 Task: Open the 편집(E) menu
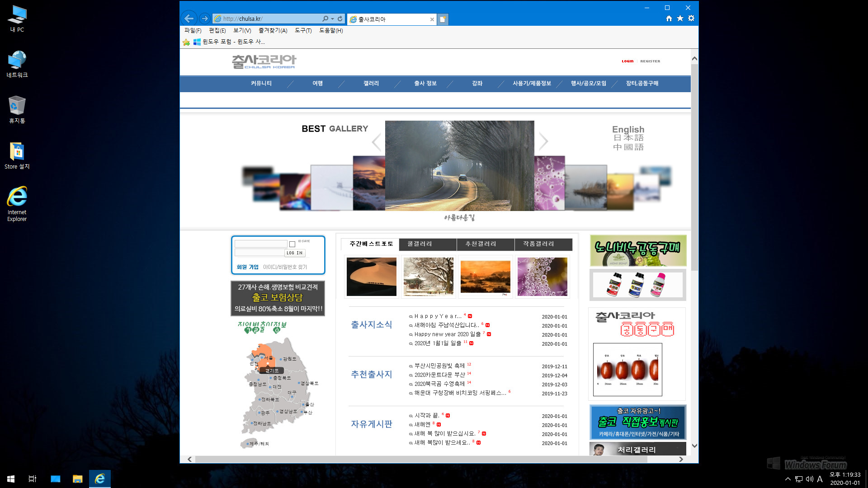(x=217, y=30)
